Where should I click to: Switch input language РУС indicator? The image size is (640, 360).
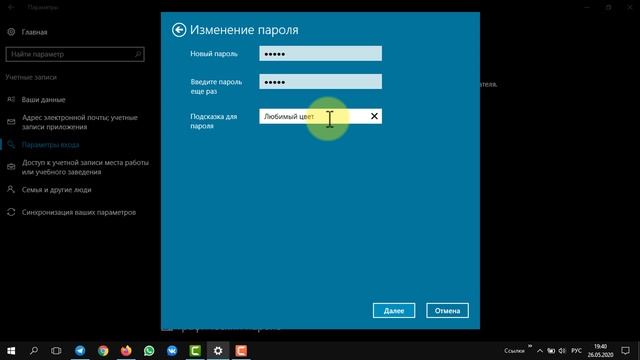point(576,351)
